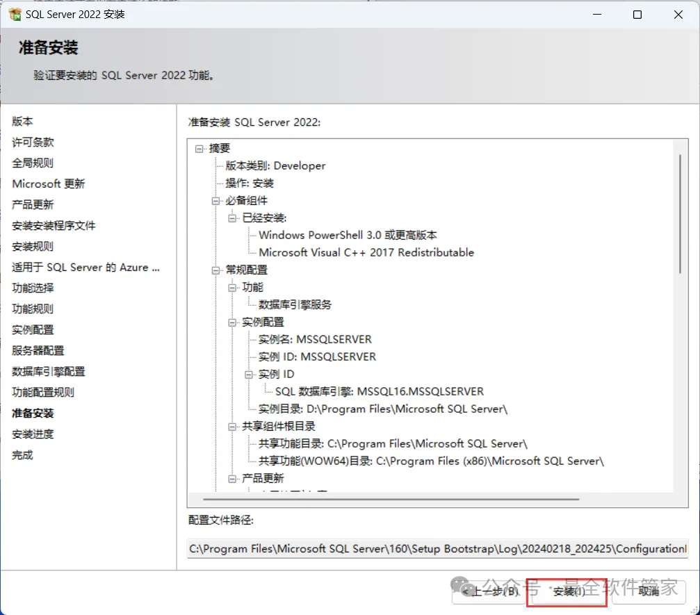Click bold 准备安装 sidebar step
The height and width of the screenshot is (615, 700).
pos(33,413)
